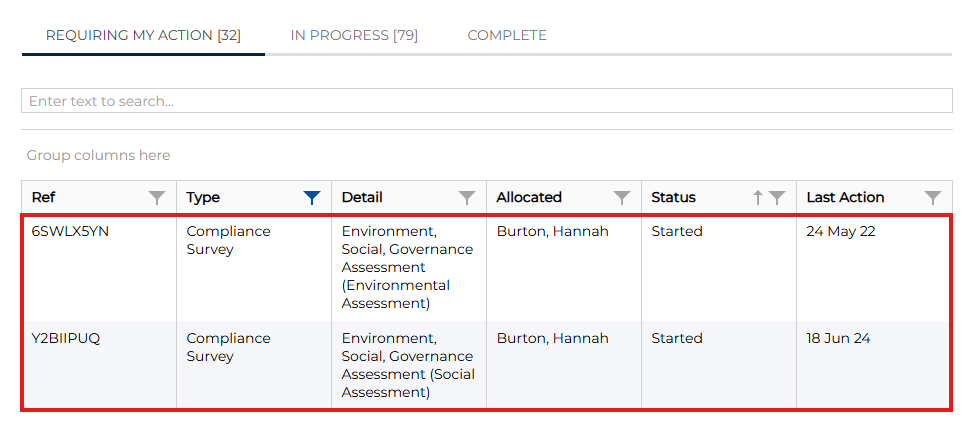This screenshot has width=973, height=432.
Task: Open the Ref column filter icon
Action: pyautogui.click(x=157, y=198)
